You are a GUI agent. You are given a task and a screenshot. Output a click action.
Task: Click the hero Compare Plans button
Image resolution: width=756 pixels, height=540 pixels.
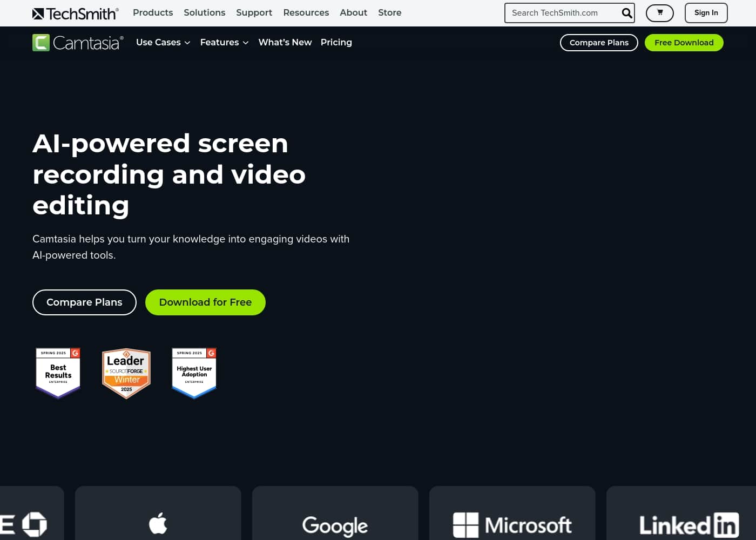[x=84, y=302]
